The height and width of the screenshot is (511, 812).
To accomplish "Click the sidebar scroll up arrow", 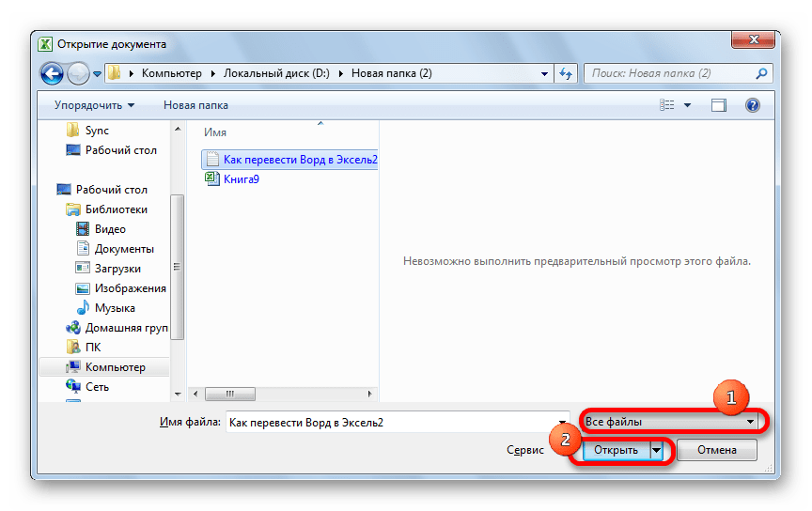I will click(x=178, y=129).
